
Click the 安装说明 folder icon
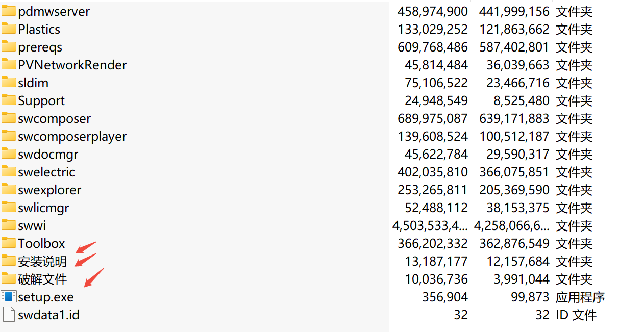[x=8, y=261]
